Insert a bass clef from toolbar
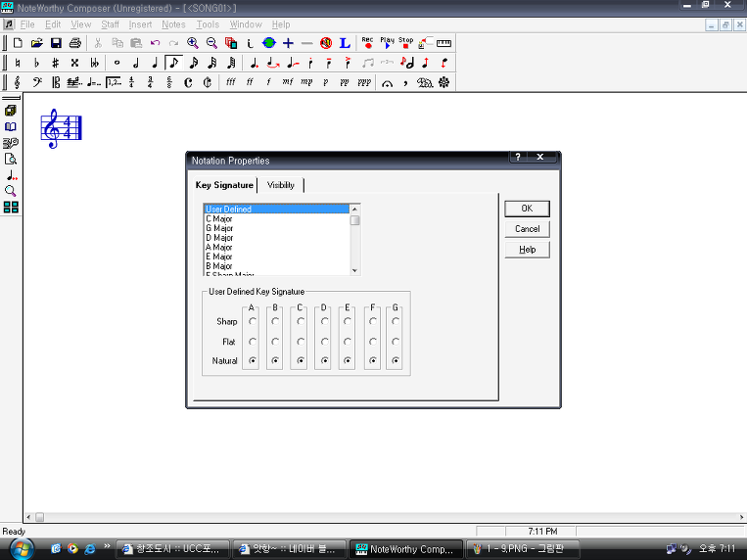 [x=36, y=82]
